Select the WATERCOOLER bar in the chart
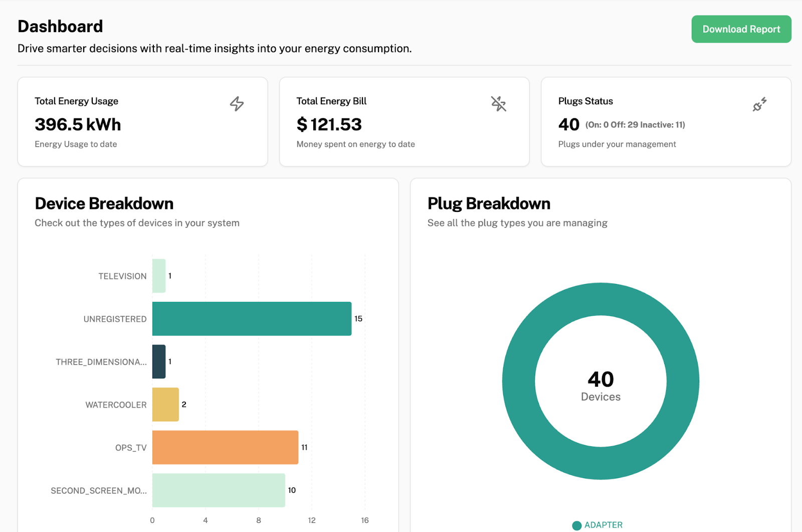Screen dimensions: 802x532 tap(165, 404)
